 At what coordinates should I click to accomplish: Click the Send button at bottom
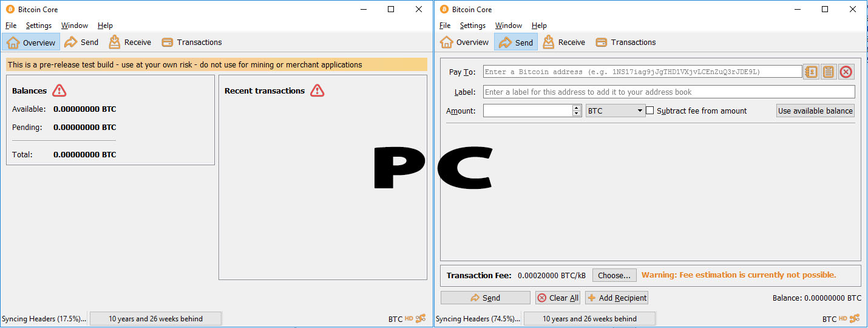point(486,298)
